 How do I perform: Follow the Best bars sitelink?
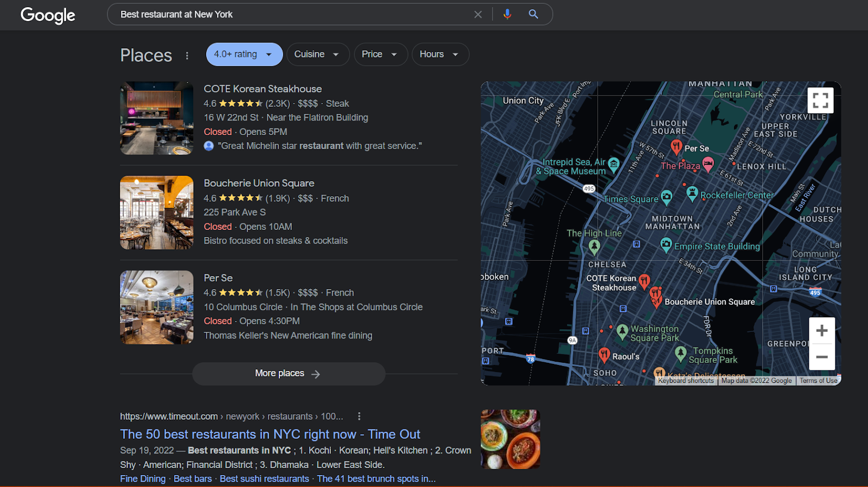click(x=193, y=479)
